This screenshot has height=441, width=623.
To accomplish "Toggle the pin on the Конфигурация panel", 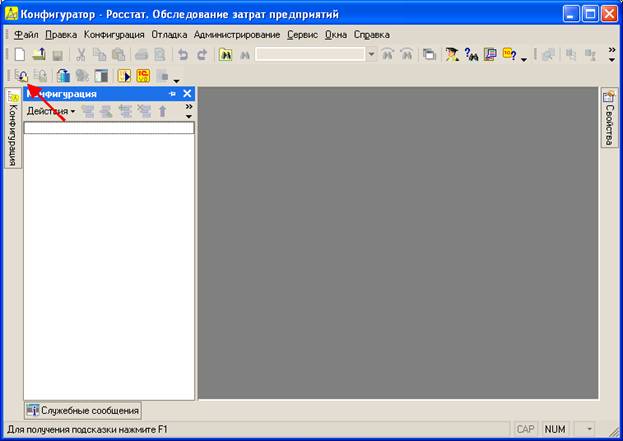I will tap(172, 94).
